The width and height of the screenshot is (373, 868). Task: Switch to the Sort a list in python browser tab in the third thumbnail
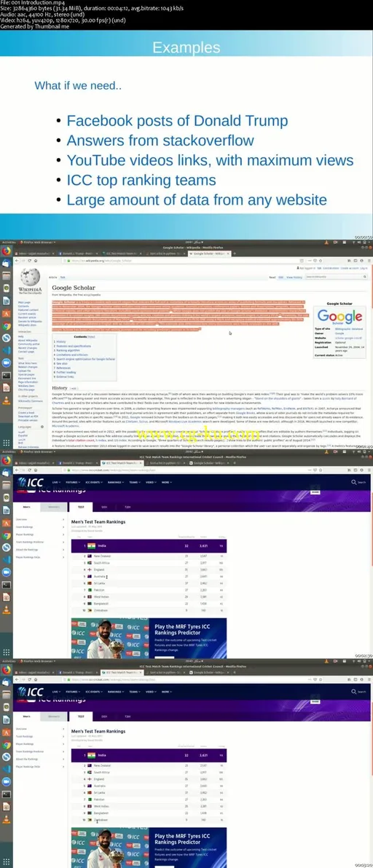point(165,462)
